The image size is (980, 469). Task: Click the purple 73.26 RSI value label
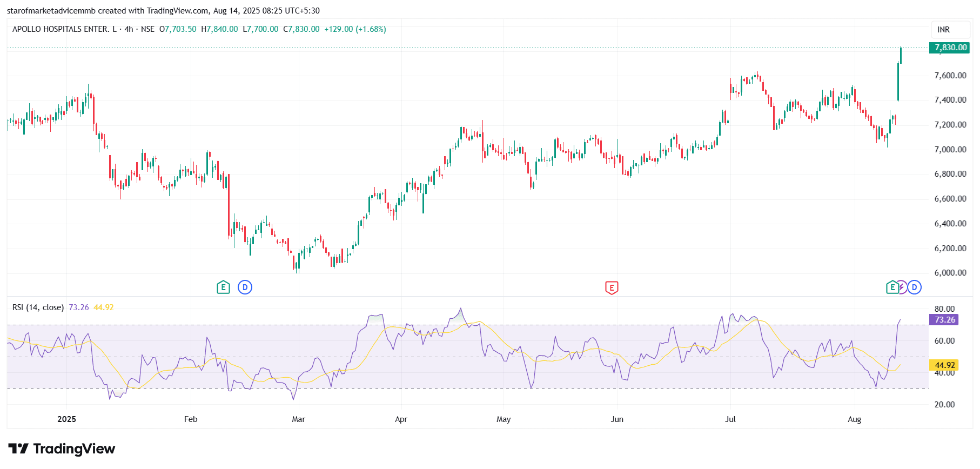(944, 320)
